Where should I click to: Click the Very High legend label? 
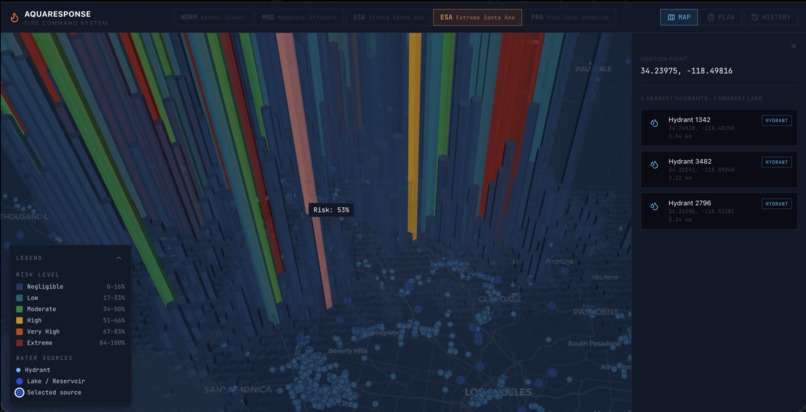click(43, 332)
